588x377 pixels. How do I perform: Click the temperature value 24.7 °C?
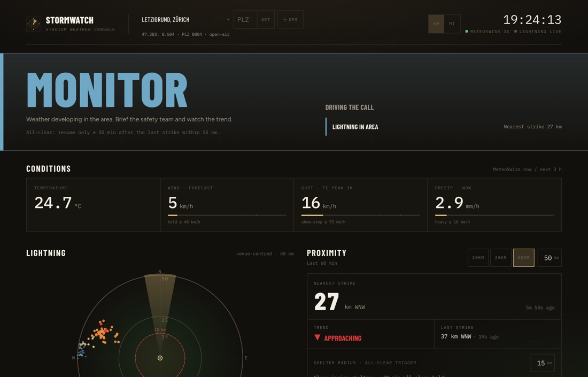coord(57,203)
